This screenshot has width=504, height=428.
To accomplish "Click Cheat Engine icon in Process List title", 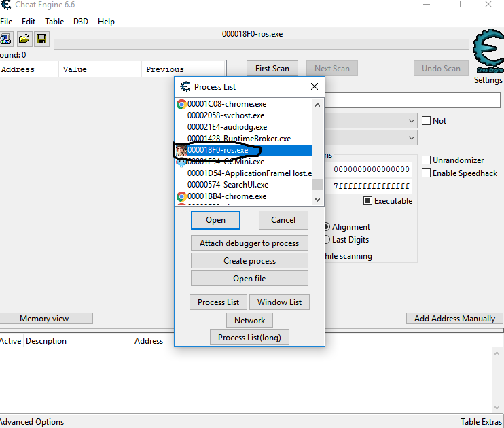I will tap(185, 87).
